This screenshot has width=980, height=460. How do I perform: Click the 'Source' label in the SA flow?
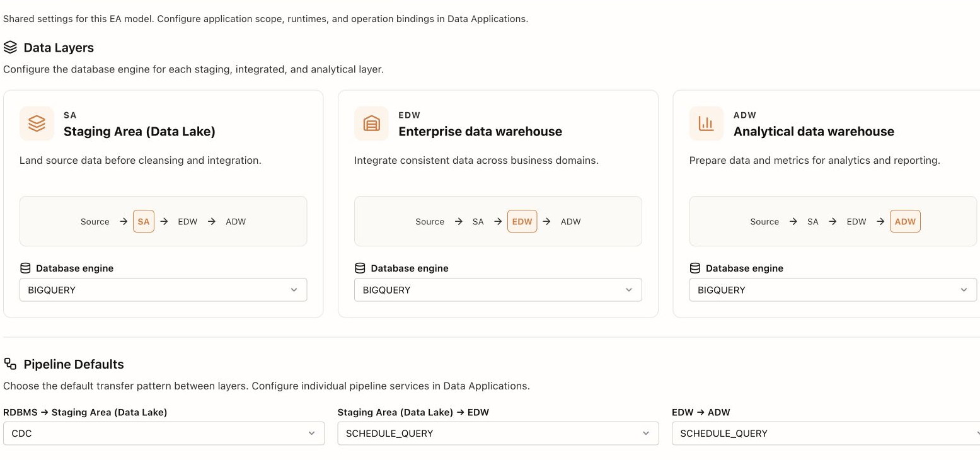95,222
